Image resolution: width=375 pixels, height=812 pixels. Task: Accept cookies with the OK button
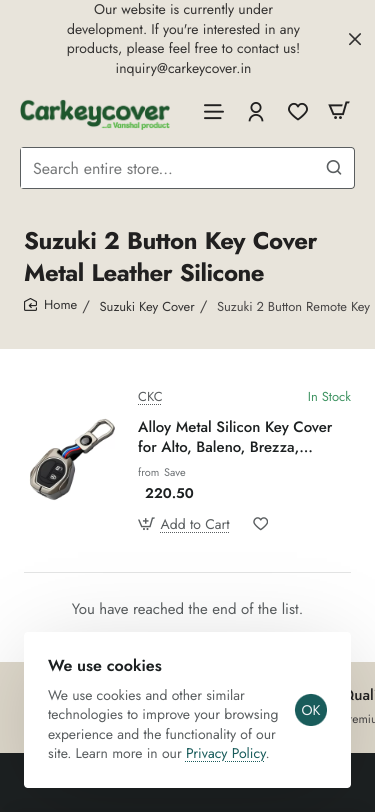pos(311,710)
